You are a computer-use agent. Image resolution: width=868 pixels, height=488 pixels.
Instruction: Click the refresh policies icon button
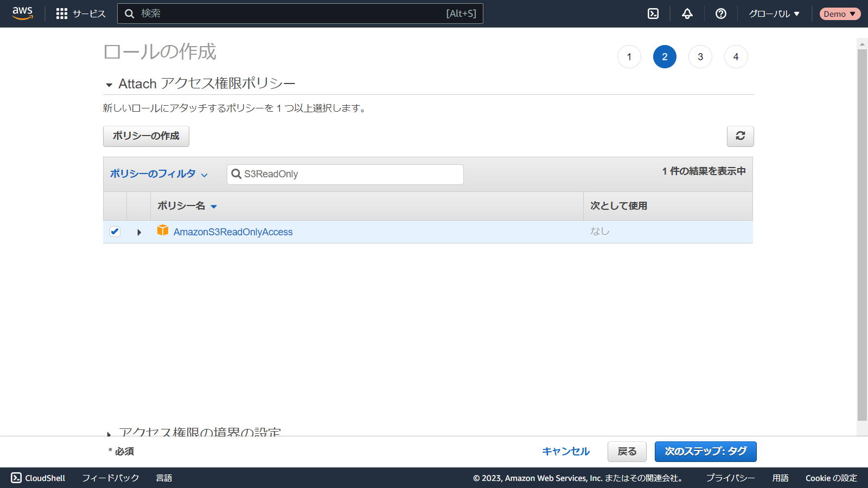click(x=740, y=136)
